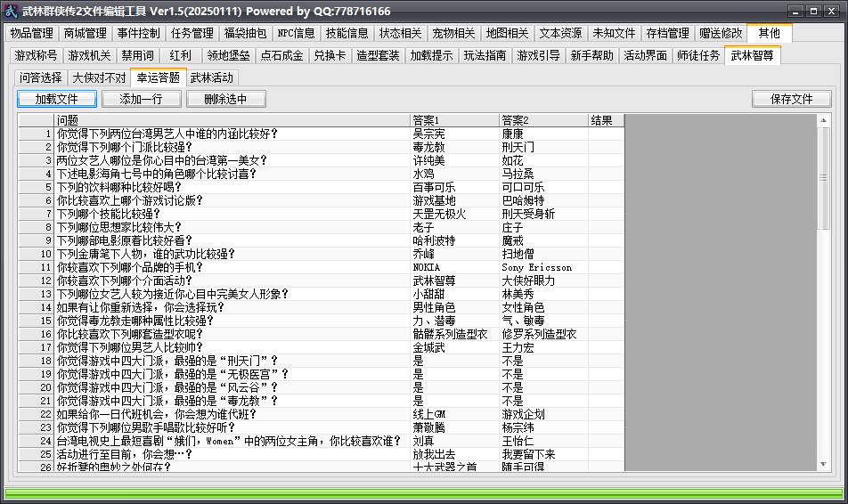Click the app icon in the title bar

click(x=11, y=11)
